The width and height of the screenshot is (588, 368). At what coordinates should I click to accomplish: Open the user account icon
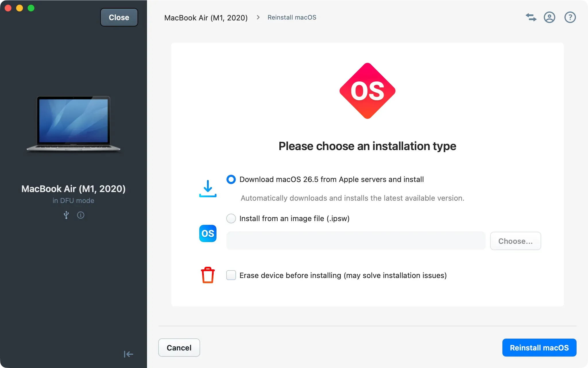click(549, 17)
